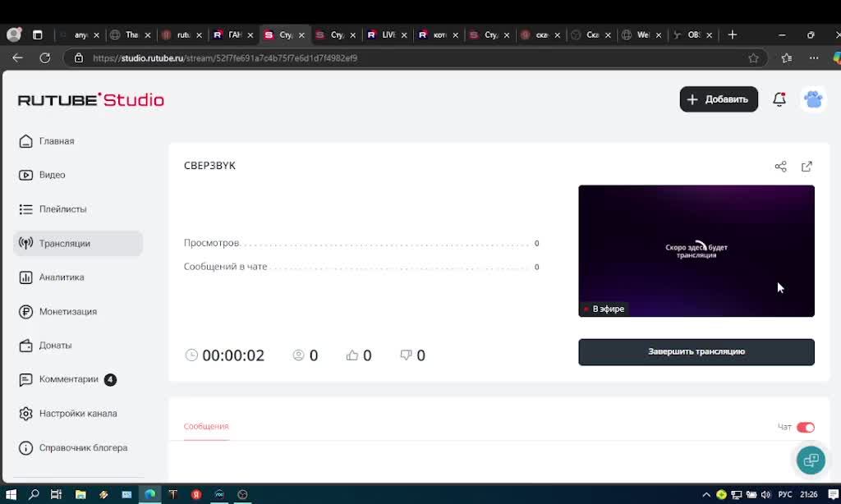Click the РУС language indicator
The height and width of the screenshot is (504, 841).
pos(785,494)
